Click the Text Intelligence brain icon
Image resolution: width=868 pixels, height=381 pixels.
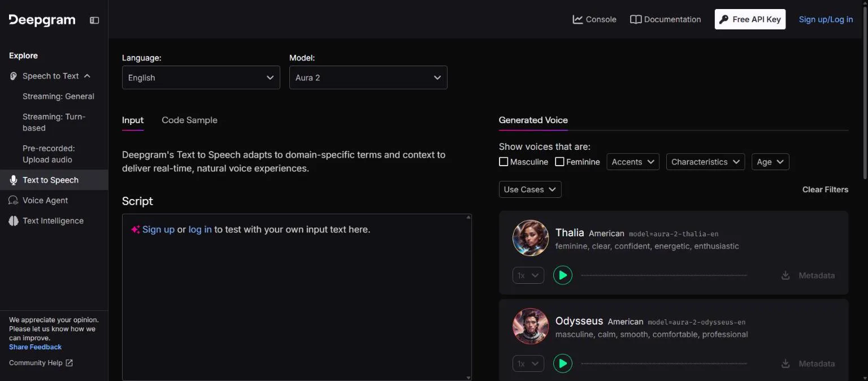(14, 220)
